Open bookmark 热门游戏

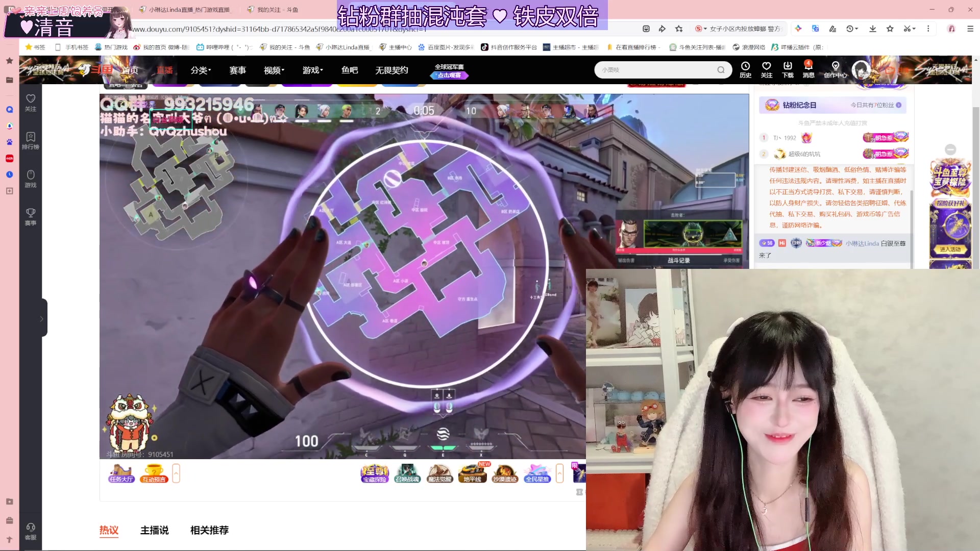(111, 47)
